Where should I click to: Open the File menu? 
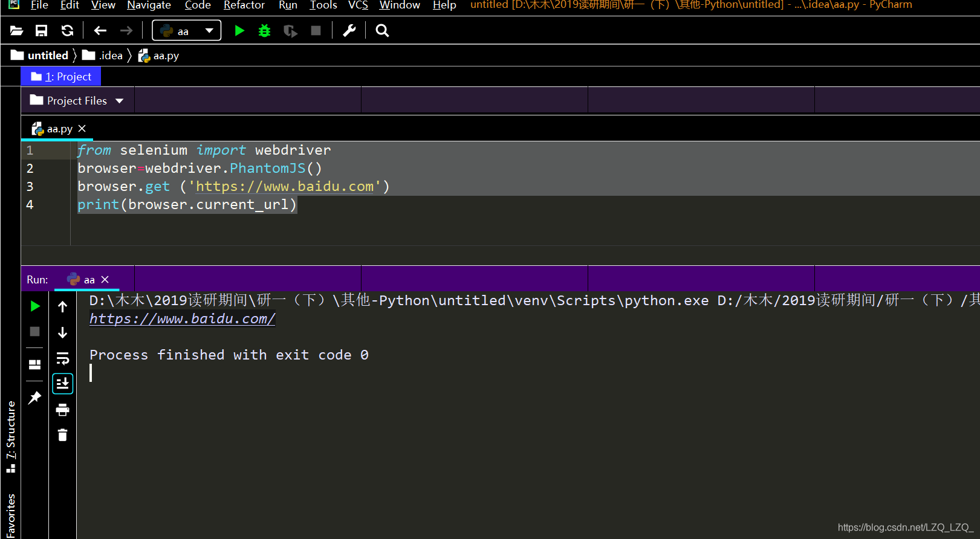[39, 5]
